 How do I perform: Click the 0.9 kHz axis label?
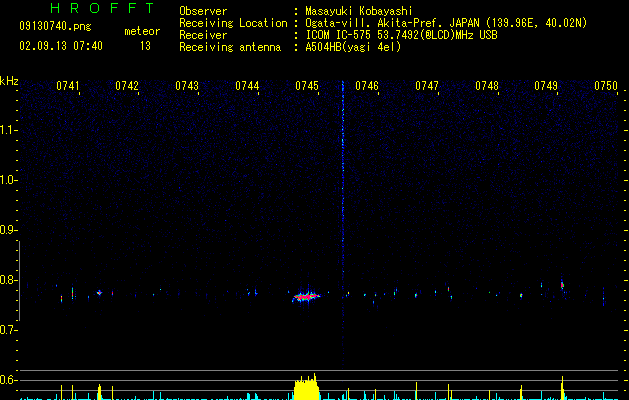point(8,230)
